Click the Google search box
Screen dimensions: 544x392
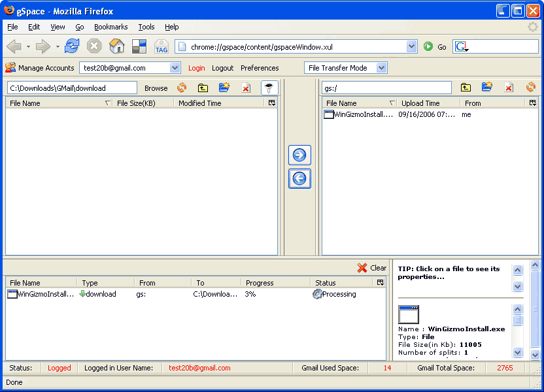coord(496,46)
